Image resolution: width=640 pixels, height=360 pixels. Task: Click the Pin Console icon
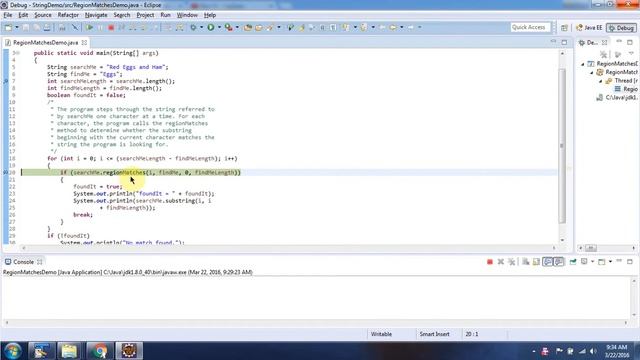(573, 262)
